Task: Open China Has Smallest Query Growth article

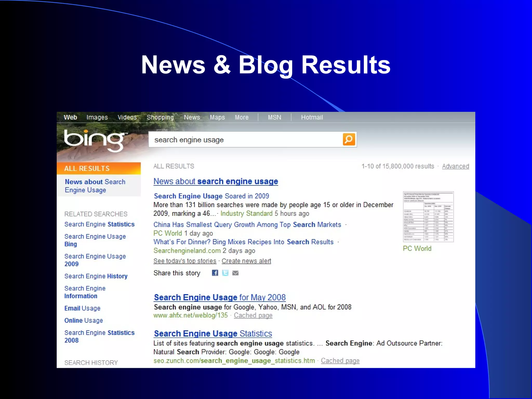Action: (247, 225)
